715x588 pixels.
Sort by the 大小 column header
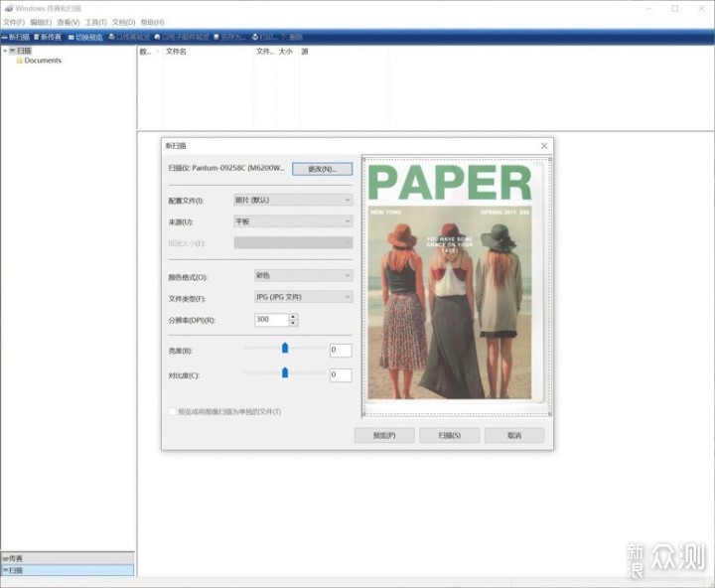[285, 52]
